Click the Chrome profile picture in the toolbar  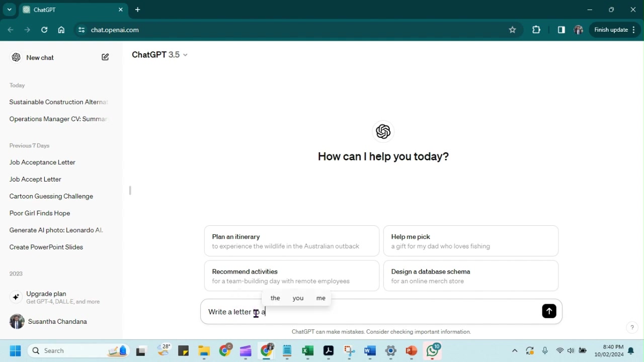pos(579,30)
